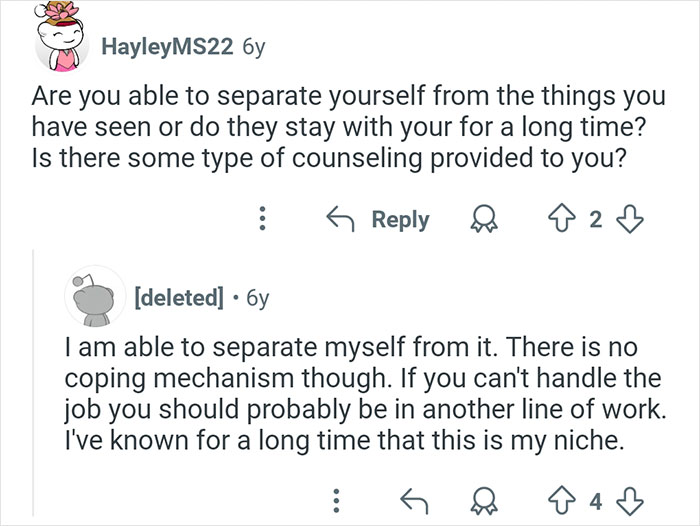Viewport: 700px width, 526px height.
Task: Reply to HayleyMS22's comment
Action: pyautogui.click(x=380, y=220)
